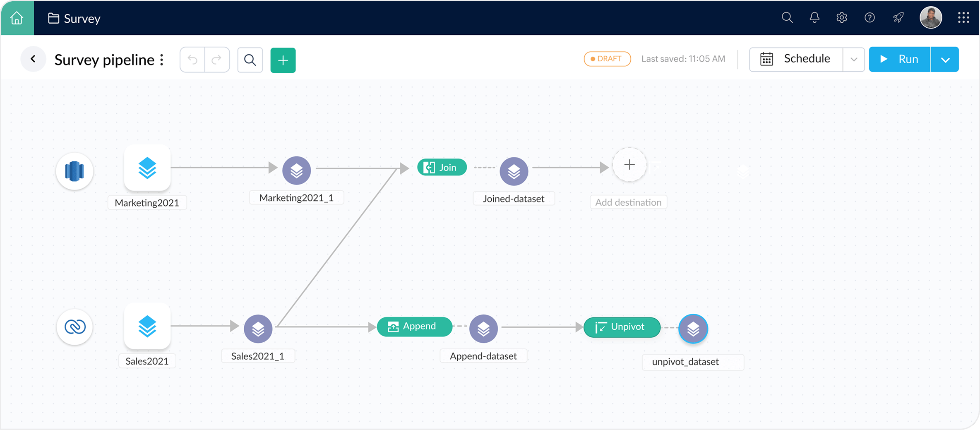Click the Zoho CRM source icon above Sales2021
980x430 pixels.
pyautogui.click(x=74, y=327)
